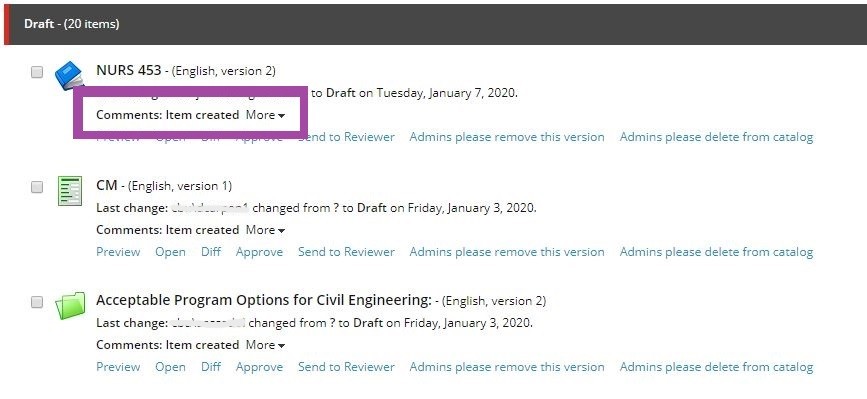Tick the CM item checkbox
The height and width of the screenshot is (399, 867).
point(36,187)
